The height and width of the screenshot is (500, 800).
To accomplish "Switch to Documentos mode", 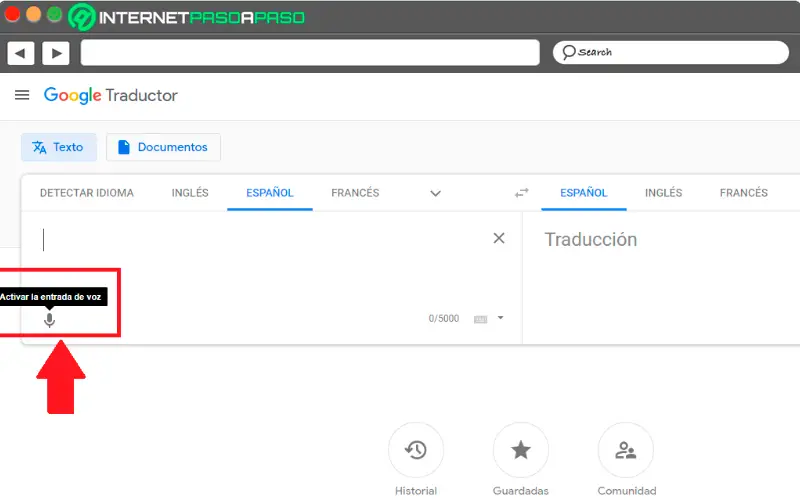I will pos(163,147).
